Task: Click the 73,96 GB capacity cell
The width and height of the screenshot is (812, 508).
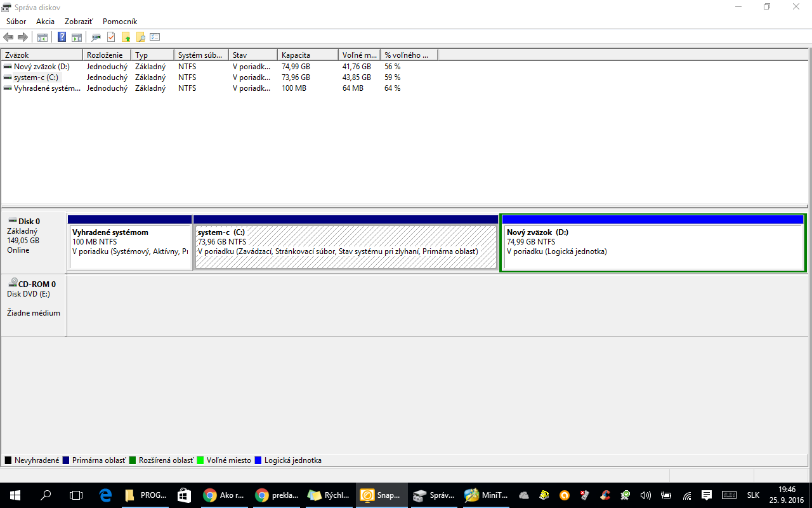Action: click(x=296, y=77)
